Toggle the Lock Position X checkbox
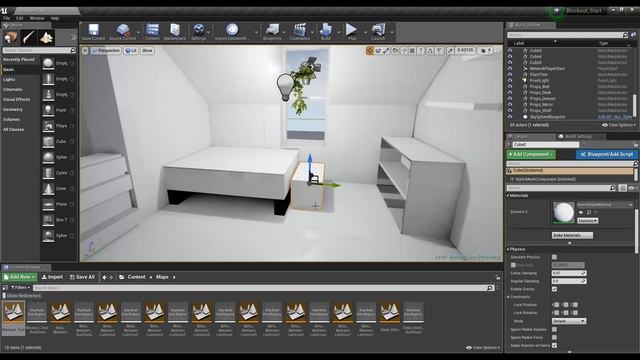Viewport: 640px width, 360px height. click(556, 305)
